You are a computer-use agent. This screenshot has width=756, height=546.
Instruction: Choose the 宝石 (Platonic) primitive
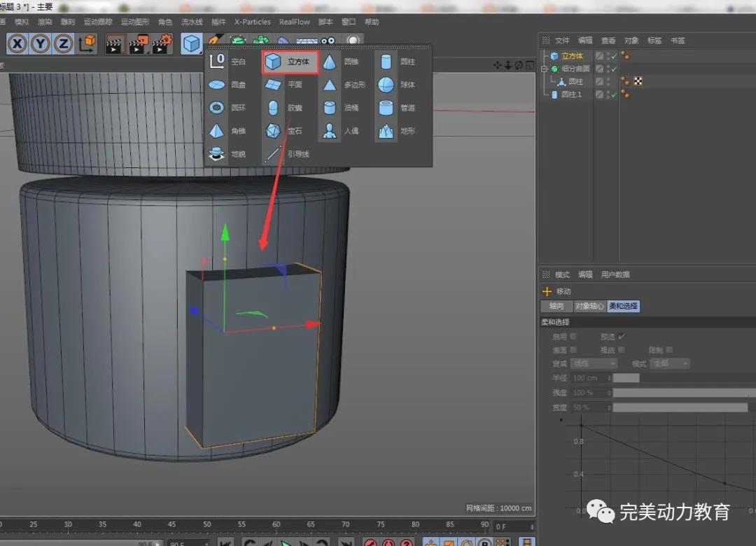(285, 131)
